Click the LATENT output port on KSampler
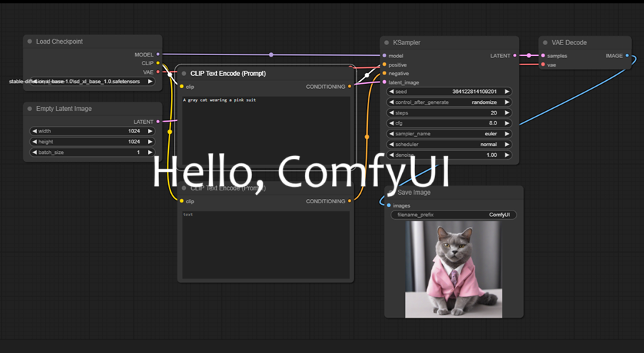This screenshot has height=353, width=644. coord(514,55)
